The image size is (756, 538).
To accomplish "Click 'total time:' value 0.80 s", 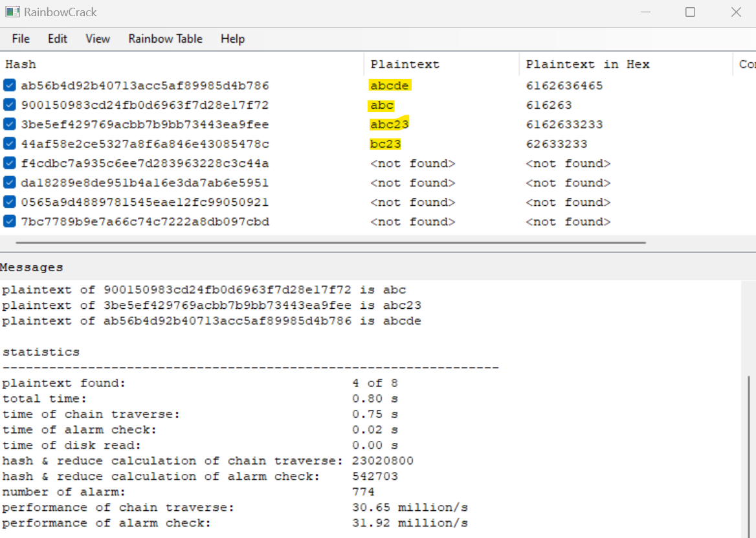I will [375, 399].
